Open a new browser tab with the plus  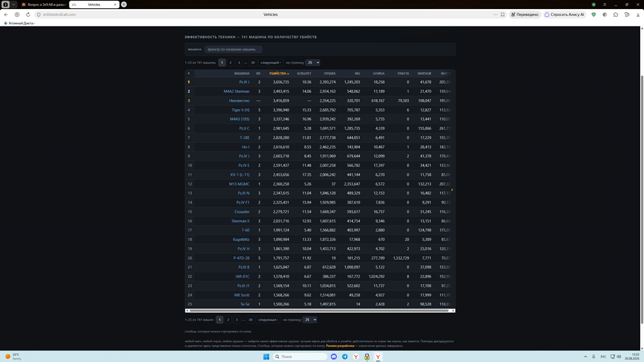[x=124, y=5]
